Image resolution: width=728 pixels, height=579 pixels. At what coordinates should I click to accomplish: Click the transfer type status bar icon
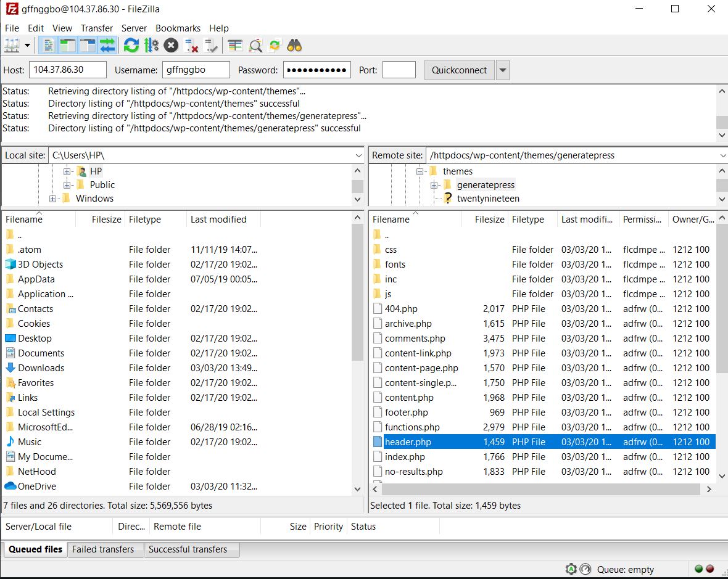[x=571, y=569]
